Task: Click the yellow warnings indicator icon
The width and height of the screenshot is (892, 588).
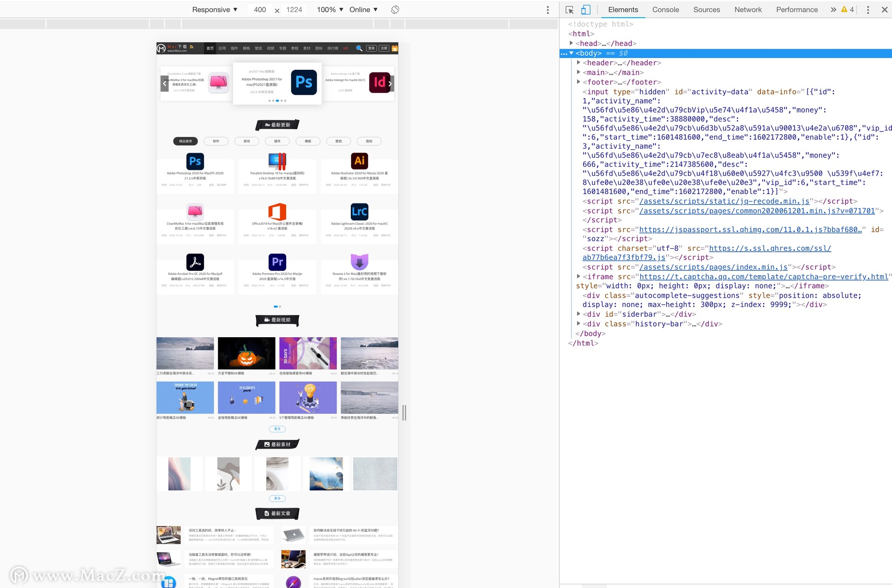Action: click(x=844, y=10)
